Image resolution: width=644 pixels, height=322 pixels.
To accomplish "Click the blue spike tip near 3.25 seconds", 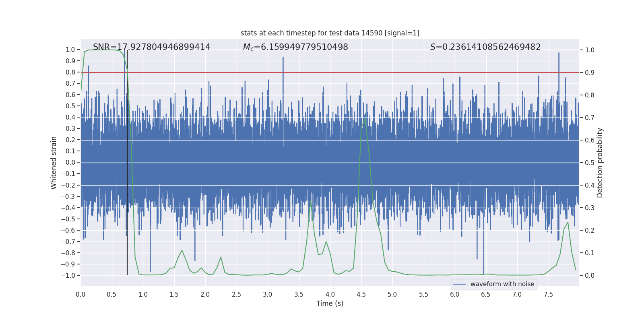I will 283,58.
